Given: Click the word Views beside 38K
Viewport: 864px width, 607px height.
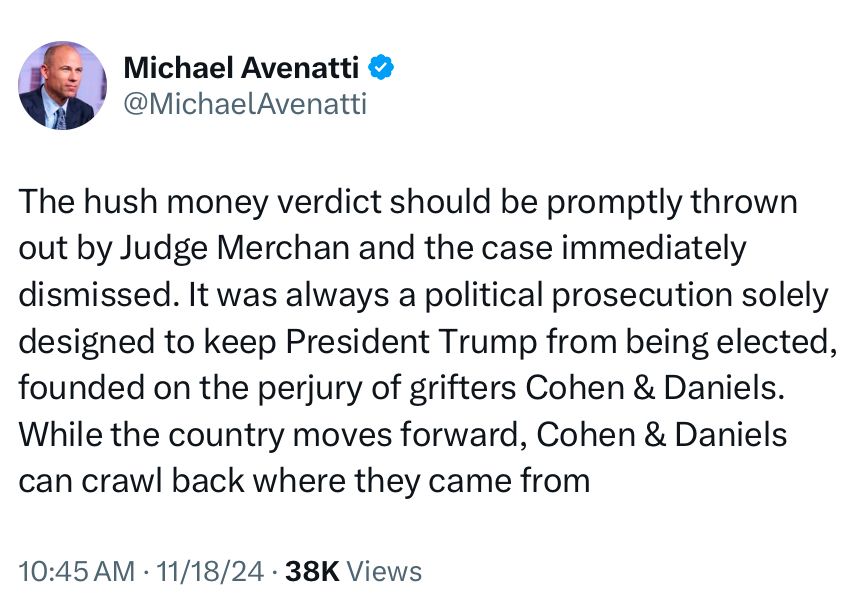Looking at the screenshot, I should pyautogui.click(x=385, y=571).
